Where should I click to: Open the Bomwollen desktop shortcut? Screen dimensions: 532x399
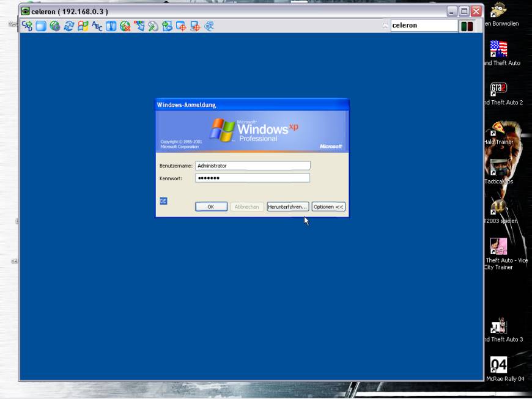[x=500, y=15]
